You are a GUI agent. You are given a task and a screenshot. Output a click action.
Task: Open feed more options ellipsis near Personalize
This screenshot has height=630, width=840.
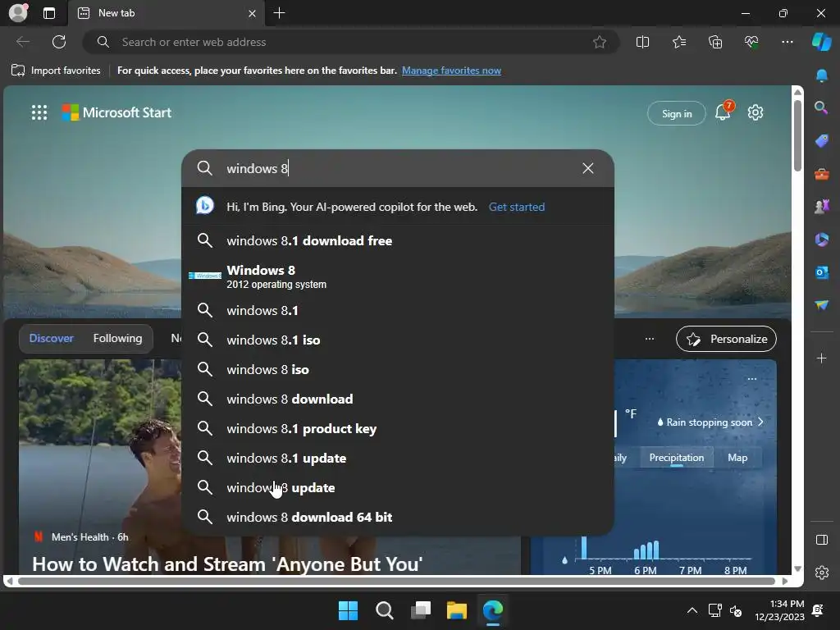[x=650, y=339]
